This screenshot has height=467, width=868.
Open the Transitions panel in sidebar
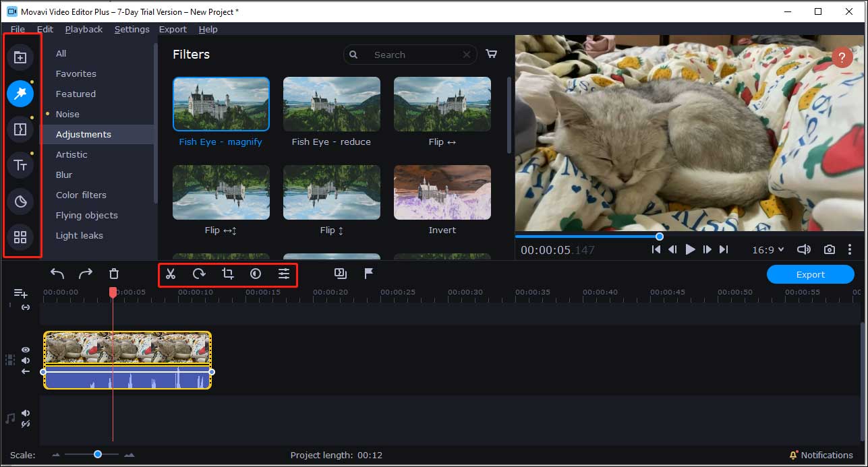pos(20,129)
